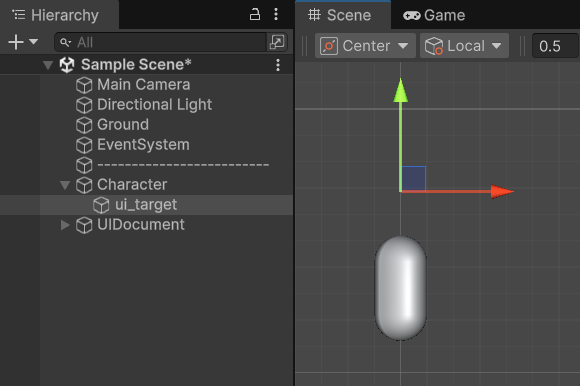The width and height of the screenshot is (580, 386).
Task: Click the cube icon beside Ground
Action: (x=84, y=125)
